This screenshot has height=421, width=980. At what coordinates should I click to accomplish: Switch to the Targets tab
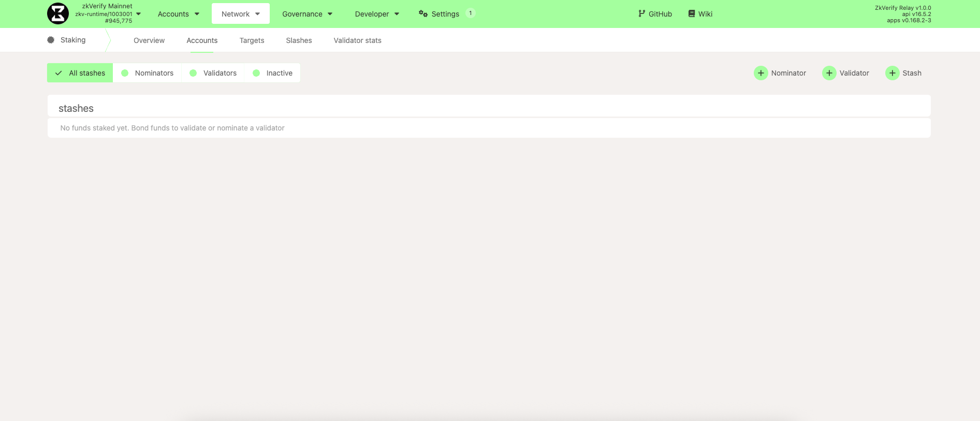tap(252, 40)
